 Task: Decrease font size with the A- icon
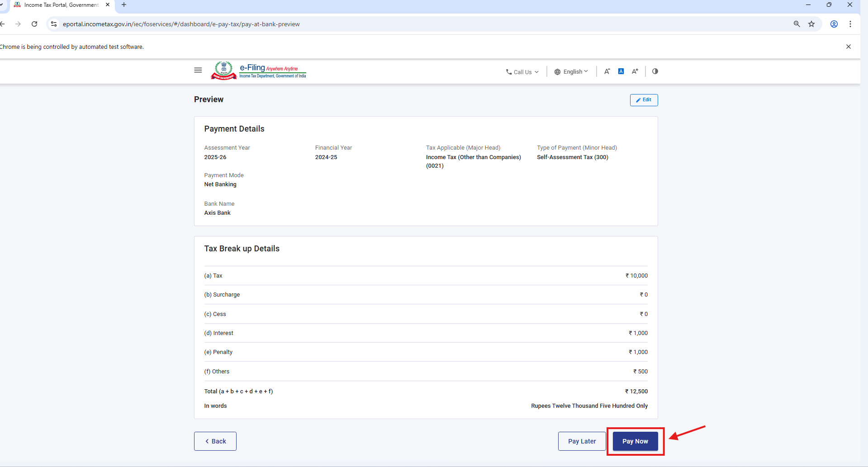coord(607,71)
